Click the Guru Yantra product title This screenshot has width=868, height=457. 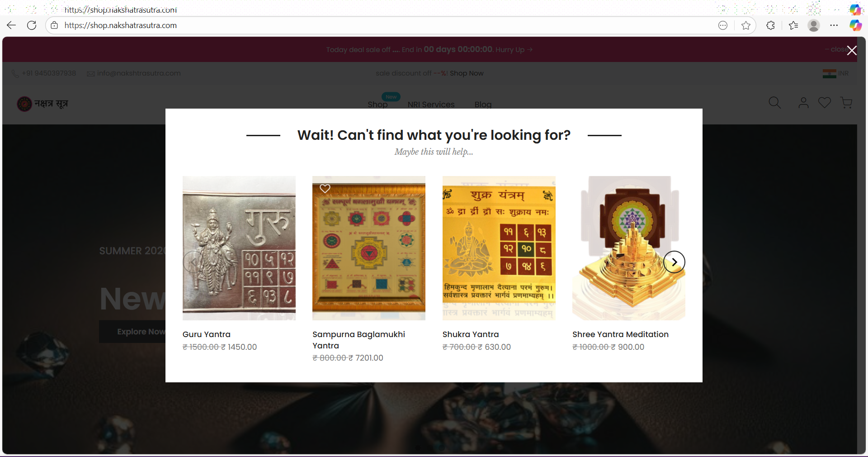[207, 334]
